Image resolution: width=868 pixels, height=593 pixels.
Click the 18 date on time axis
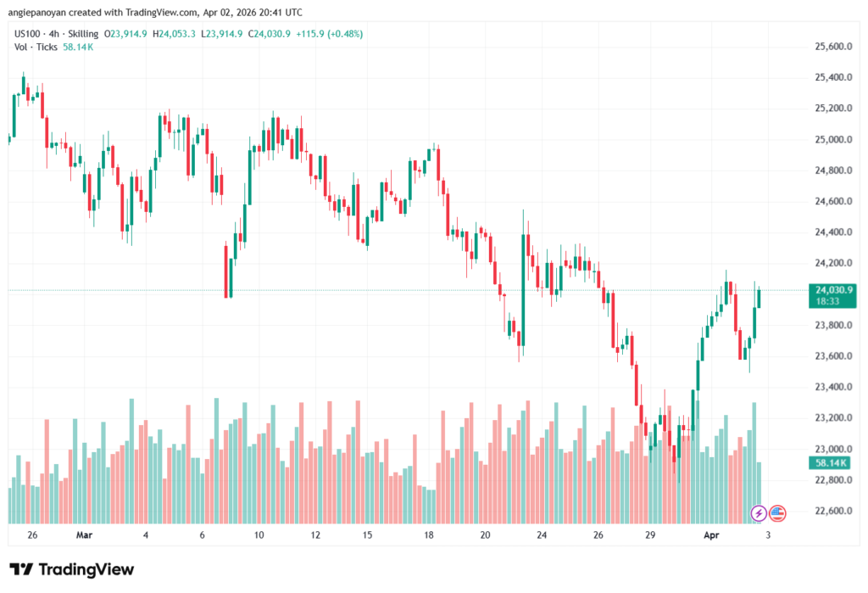(429, 535)
